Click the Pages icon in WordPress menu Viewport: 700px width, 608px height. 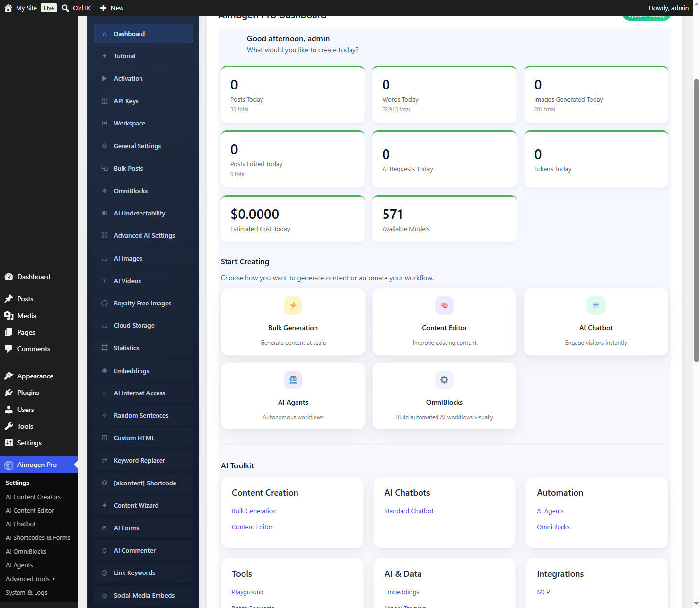[x=9, y=332]
